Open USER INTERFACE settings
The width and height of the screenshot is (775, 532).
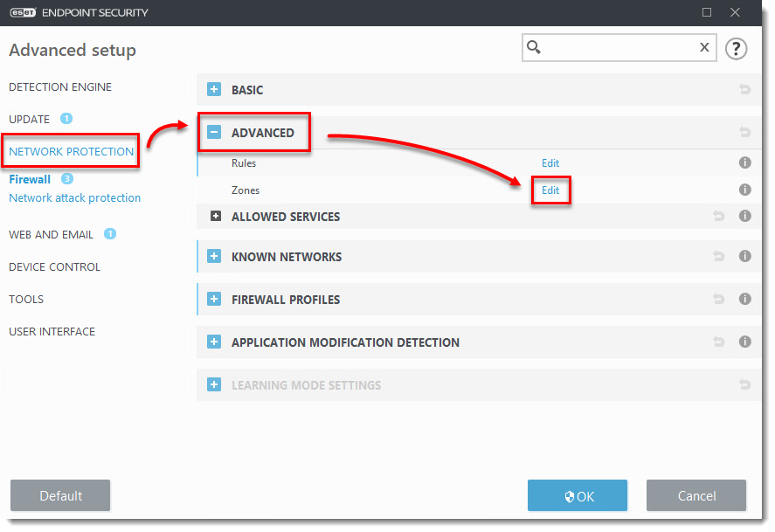coord(52,331)
